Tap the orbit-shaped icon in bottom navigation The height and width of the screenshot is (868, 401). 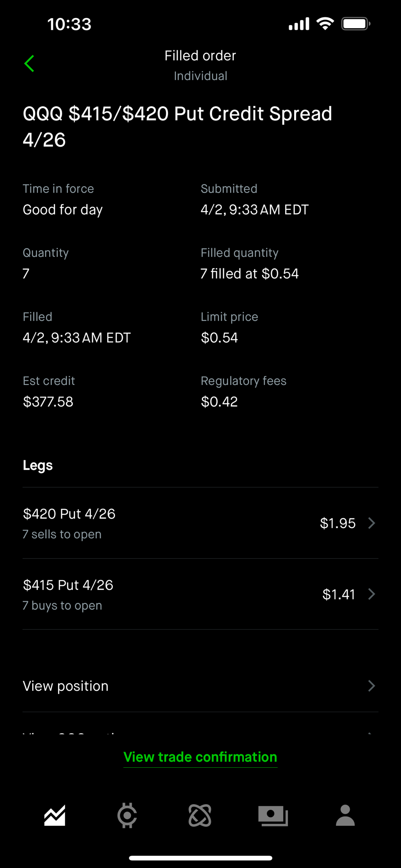[x=200, y=815]
